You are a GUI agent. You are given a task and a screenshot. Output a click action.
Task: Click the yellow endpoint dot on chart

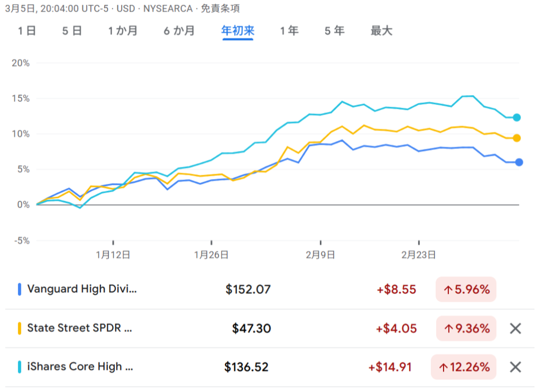517,138
